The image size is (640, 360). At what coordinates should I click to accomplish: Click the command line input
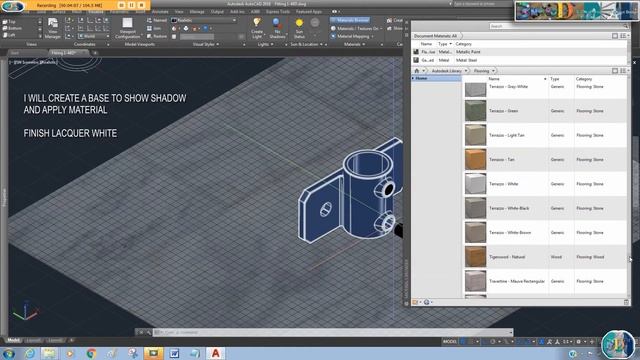pos(332,332)
